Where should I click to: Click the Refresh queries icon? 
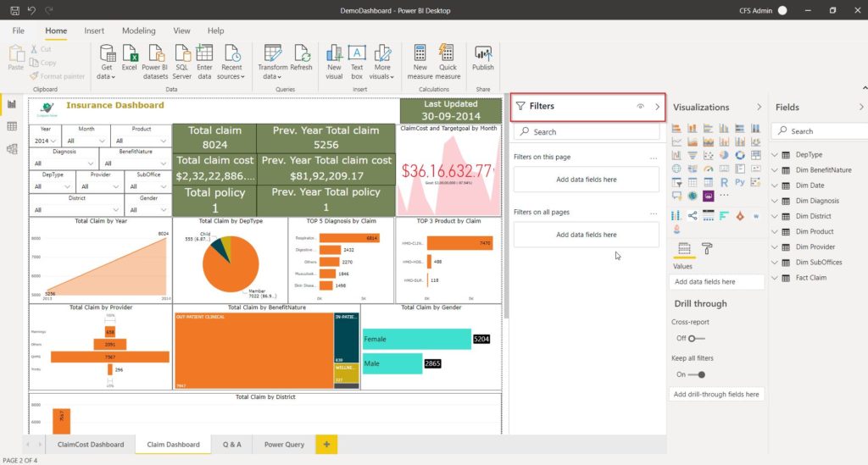tap(301, 58)
